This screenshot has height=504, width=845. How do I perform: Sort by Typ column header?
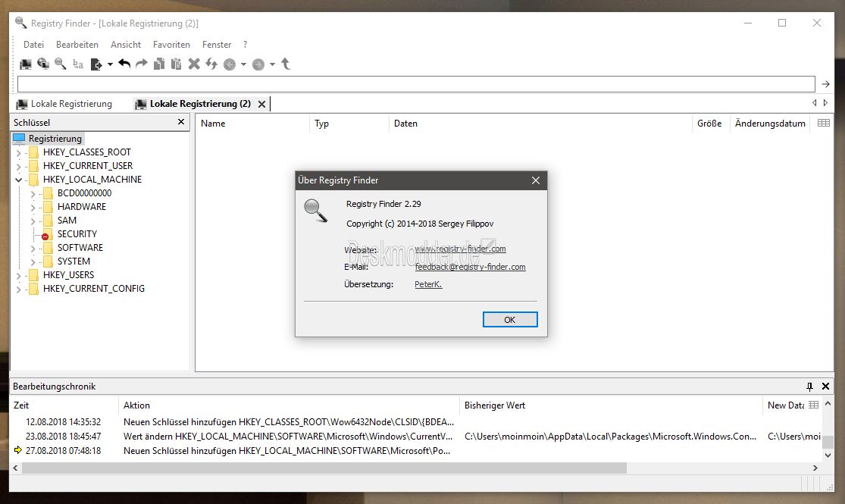[x=349, y=124]
